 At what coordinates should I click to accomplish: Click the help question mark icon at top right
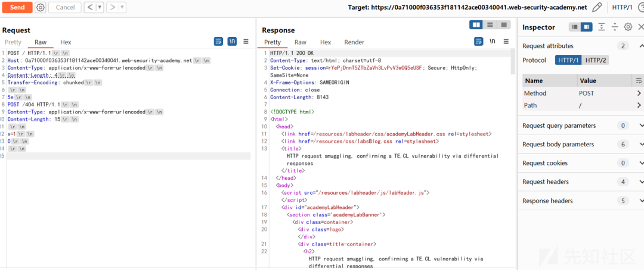tap(640, 7)
